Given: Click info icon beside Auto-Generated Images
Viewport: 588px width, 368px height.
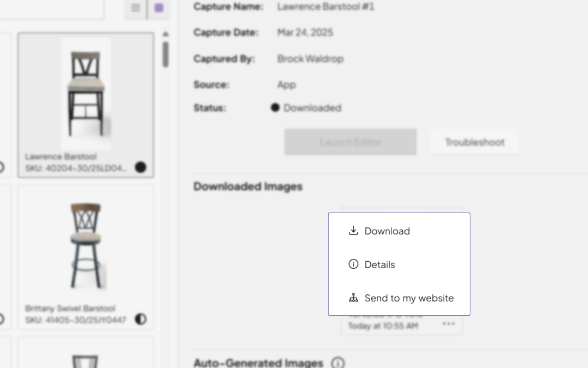Looking at the screenshot, I should (338, 363).
